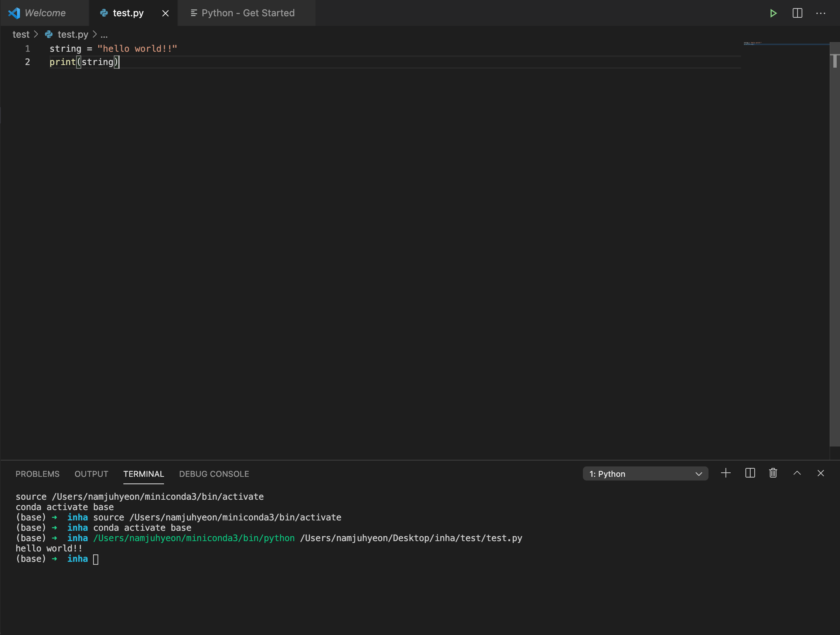The height and width of the screenshot is (635, 840).
Task: Split the editor right
Action: pos(797,13)
